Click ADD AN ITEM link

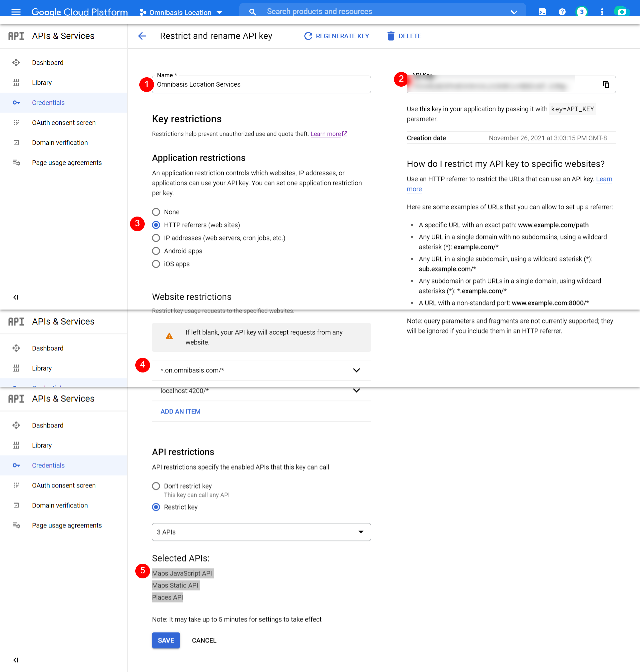click(x=180, y=411)
